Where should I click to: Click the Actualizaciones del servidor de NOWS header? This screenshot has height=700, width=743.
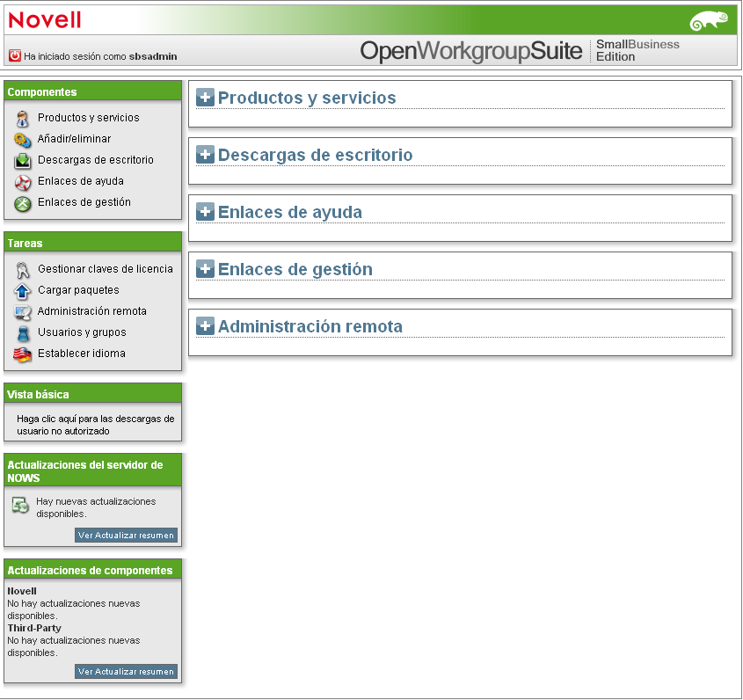click(93, 470)
